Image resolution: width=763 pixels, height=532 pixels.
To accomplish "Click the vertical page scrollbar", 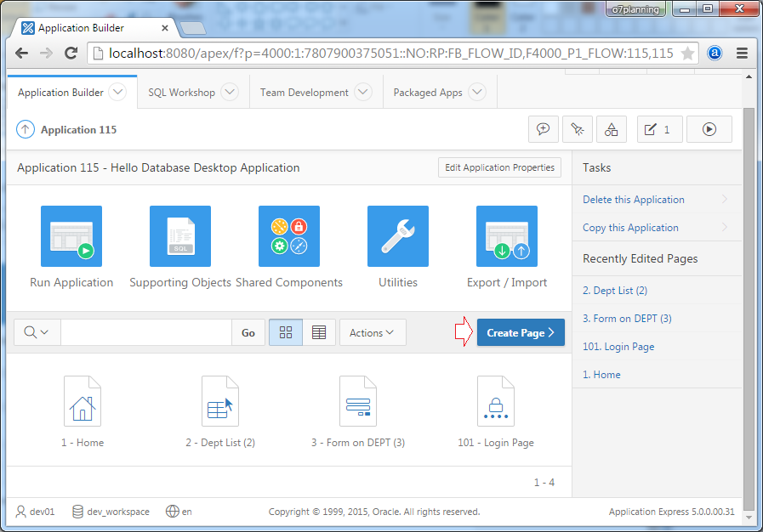I will click(x=749, y=308).
